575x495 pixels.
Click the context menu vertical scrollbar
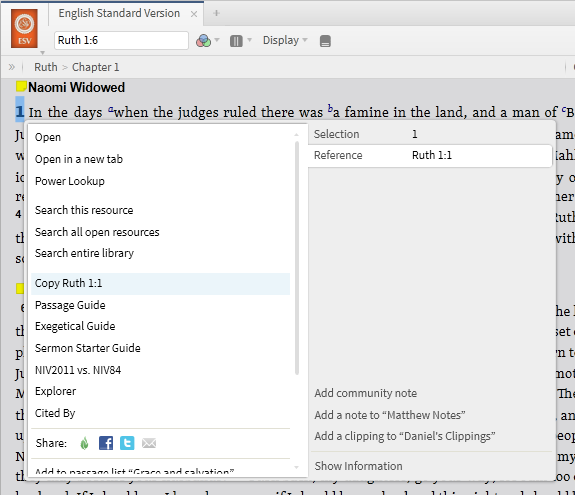297,258
